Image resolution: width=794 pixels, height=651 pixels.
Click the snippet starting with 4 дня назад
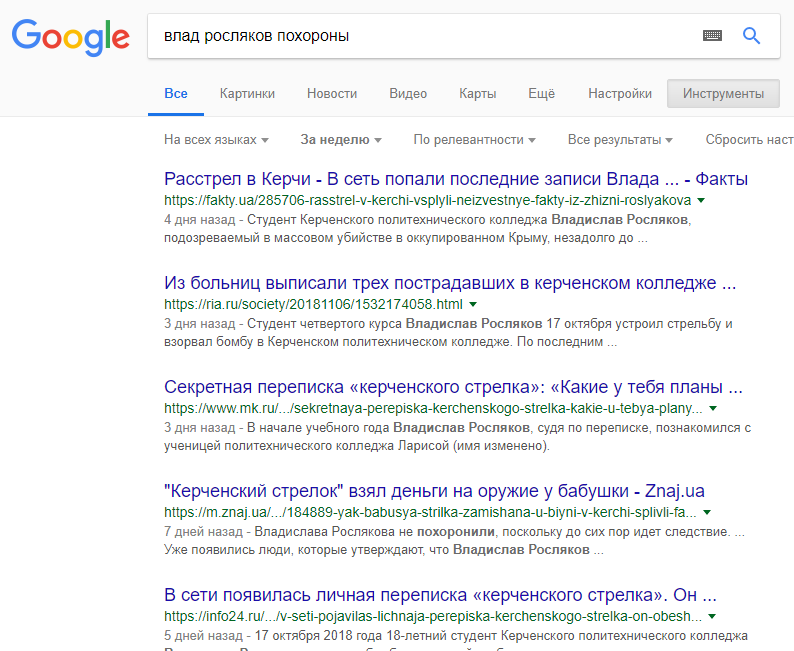point(427,229)
